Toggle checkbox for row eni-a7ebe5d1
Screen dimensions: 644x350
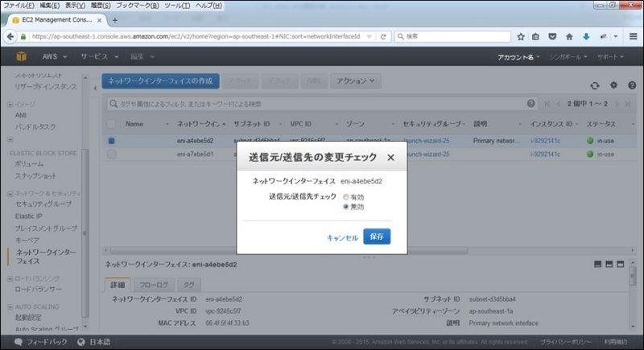pyautogui.click(x=112, y=154)
